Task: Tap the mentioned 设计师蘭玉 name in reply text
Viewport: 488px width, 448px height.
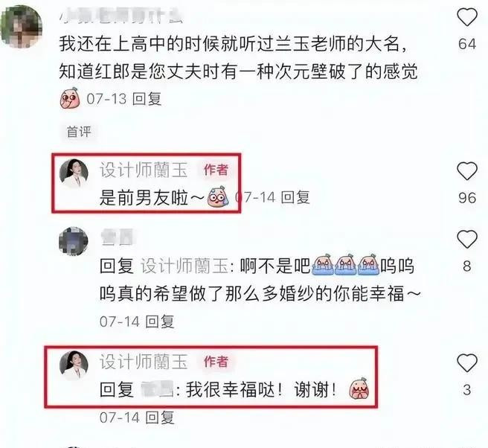Action: pos(185,266)
